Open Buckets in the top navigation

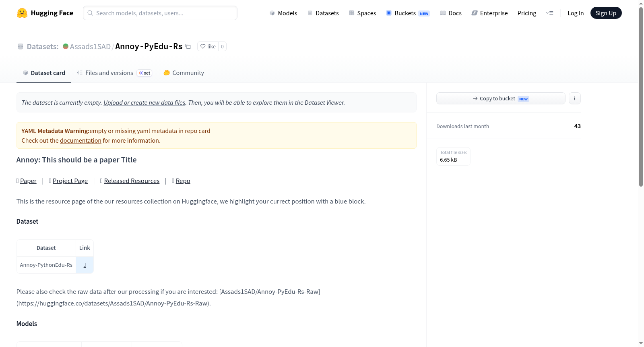coord(408,13)
